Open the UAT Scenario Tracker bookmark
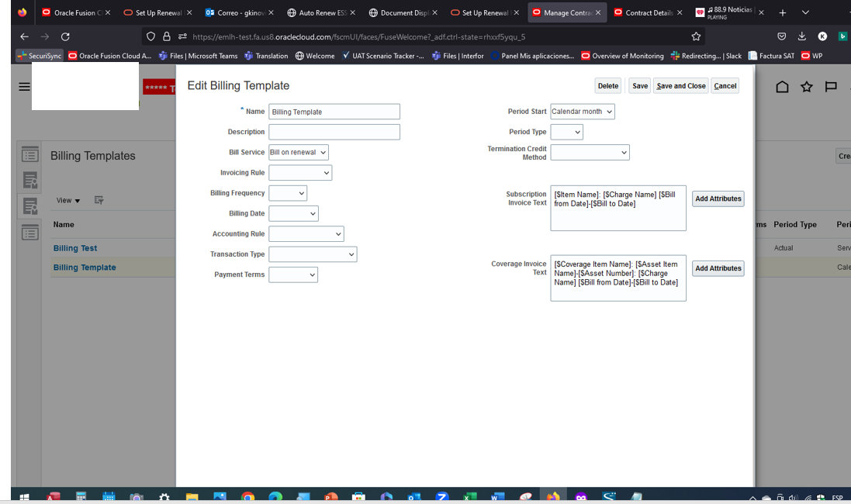The width and height of the screenshot is (851, 504). pyautogui.click(x=383, y=55)
